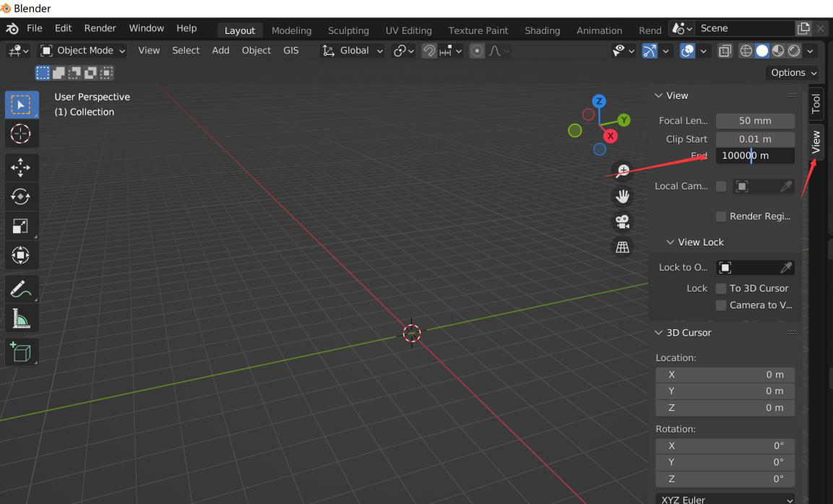Open Global transform orientation dropdown
This screenshot has height=504, width=833.
tap(353, 51)
